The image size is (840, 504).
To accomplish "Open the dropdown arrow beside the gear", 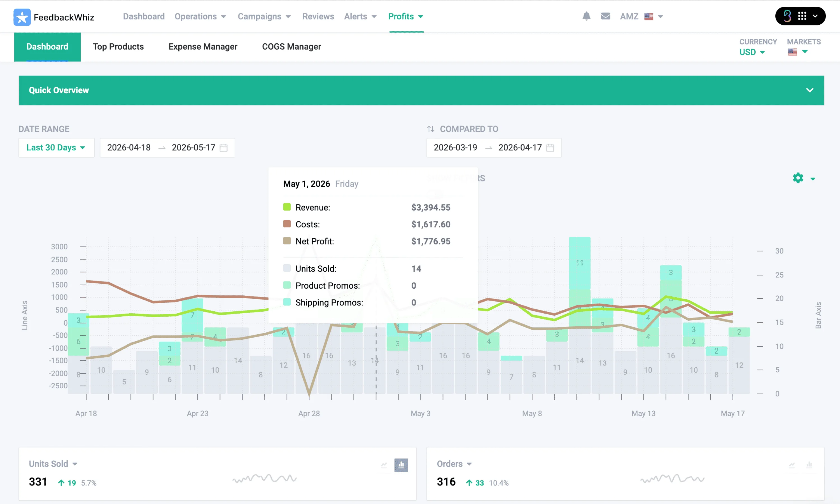I will pos(813,179).
